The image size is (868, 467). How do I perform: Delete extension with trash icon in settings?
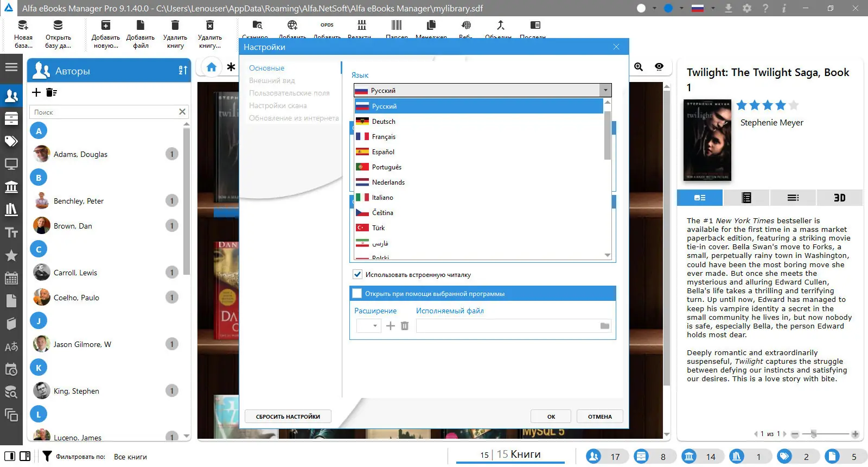coord(405,326)
